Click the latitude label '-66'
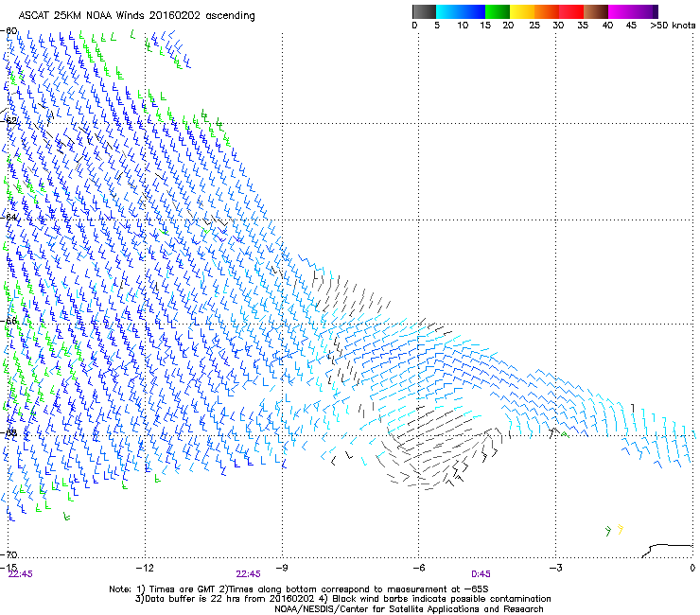Screen dimensions: 700x615 (x=9, y=321)
